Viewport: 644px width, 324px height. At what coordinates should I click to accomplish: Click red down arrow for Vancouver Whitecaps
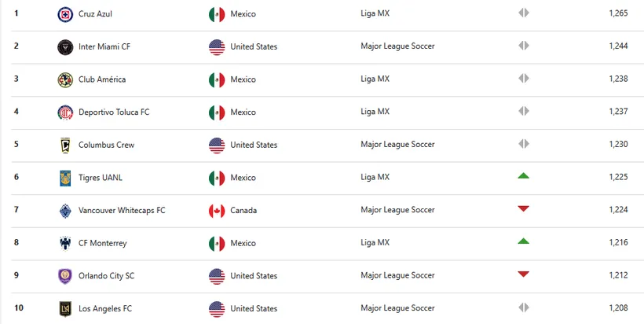(x=523, y=209)
